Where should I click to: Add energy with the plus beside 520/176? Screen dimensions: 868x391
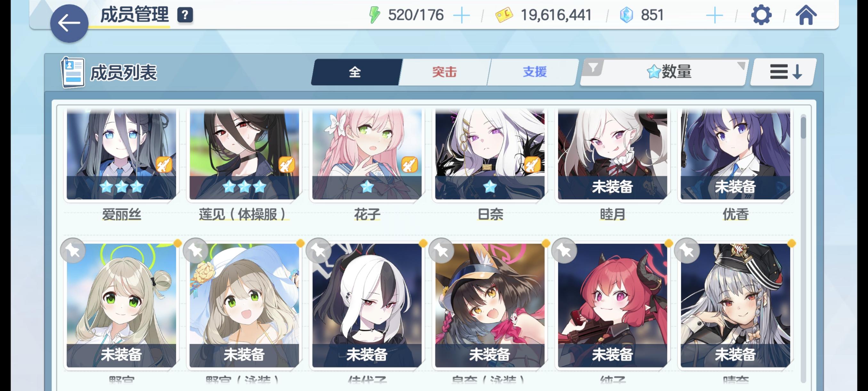pyautogui.click(x=461, y=15)
